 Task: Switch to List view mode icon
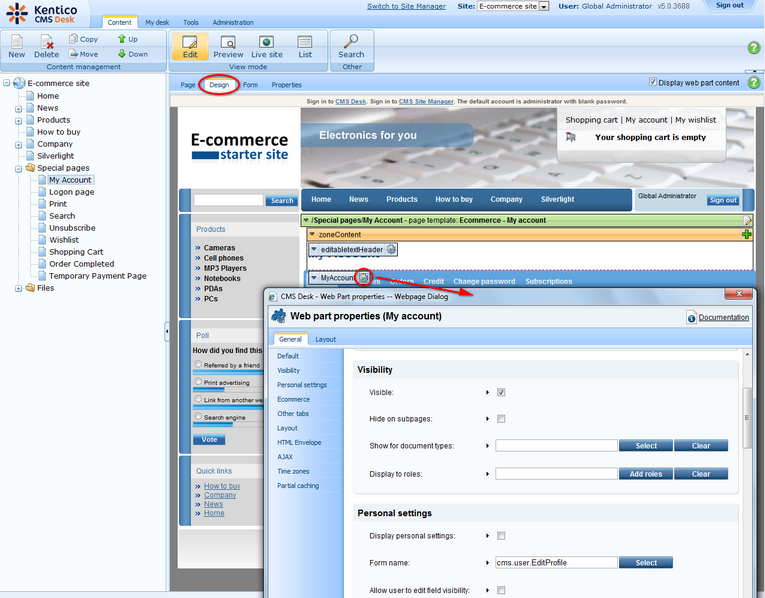(305, 42)
